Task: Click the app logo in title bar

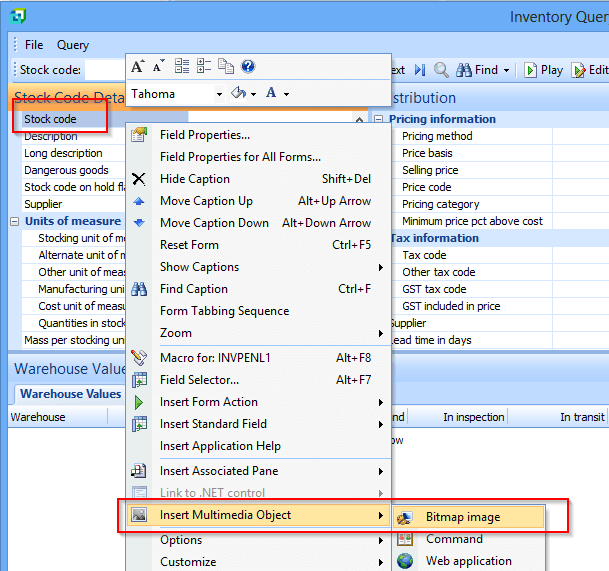Action: pyautogui.click(x=17, y=16)
